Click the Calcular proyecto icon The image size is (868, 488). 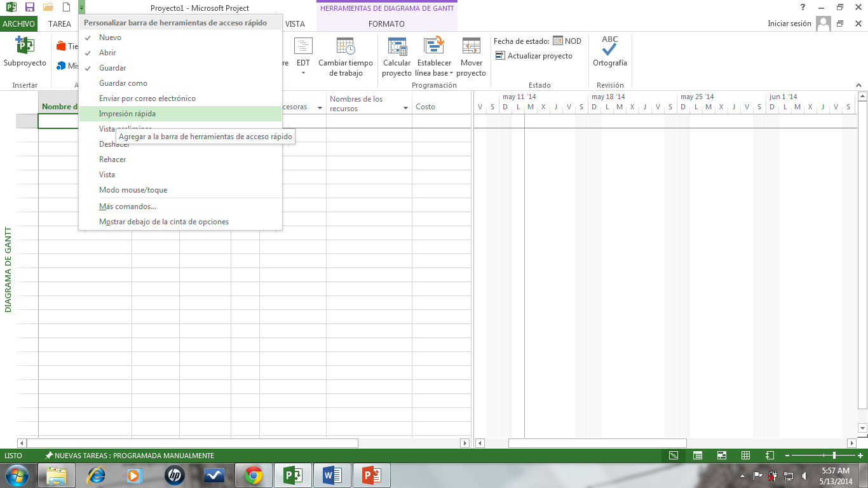[397, 47]
